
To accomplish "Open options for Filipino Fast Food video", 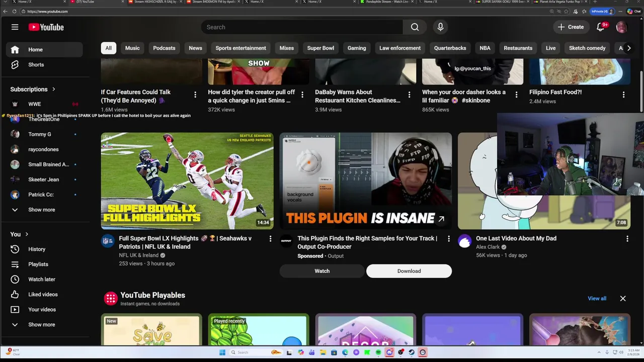I will tap(623, 95).
